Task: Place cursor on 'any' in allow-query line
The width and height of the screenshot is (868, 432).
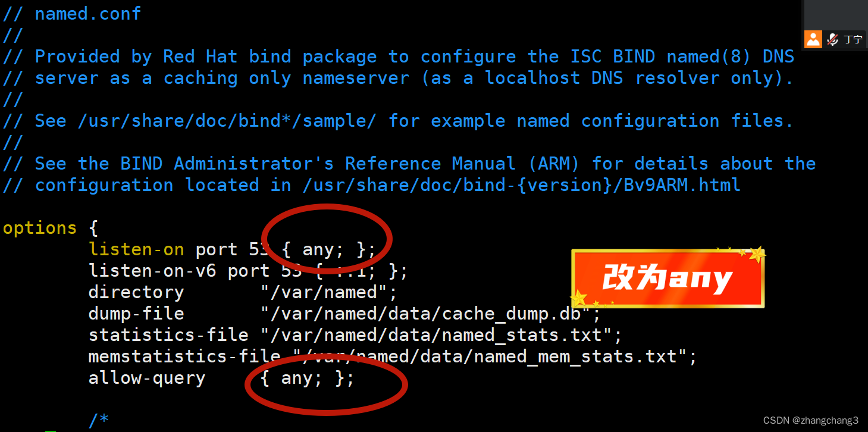Action: click(x=297, y=378)
